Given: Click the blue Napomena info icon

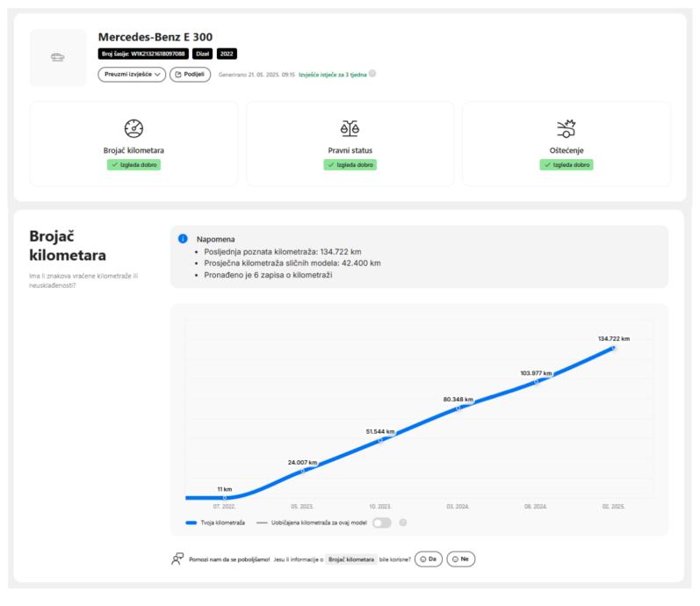Looking at the screenshot, I should click(183, 239).
